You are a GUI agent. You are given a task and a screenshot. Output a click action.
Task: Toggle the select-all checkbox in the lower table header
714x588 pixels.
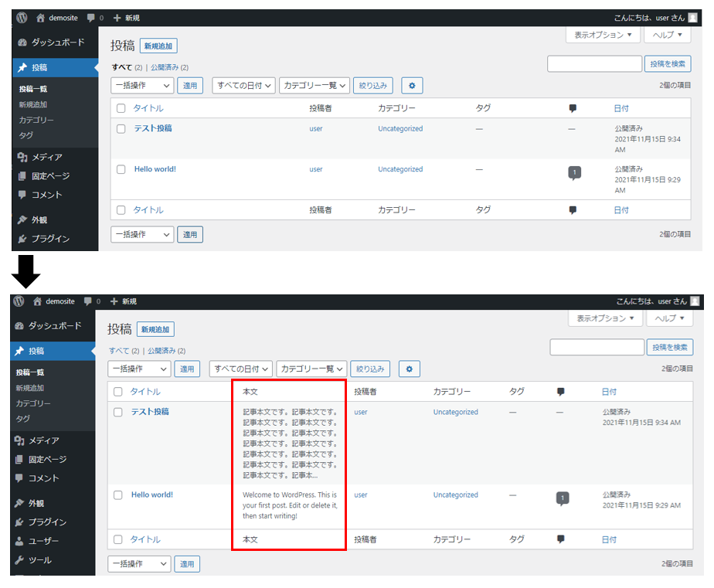click(118, 392)
